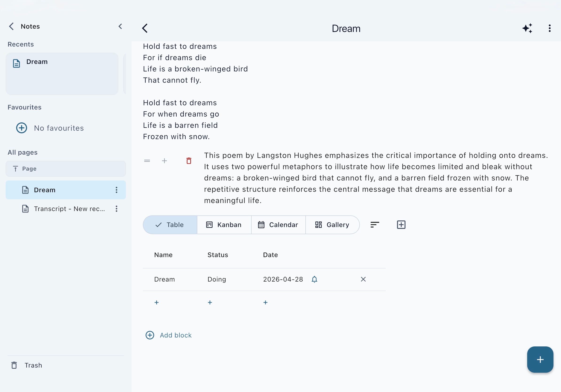Click line 'Life is a broken-winged bird'

195,69
